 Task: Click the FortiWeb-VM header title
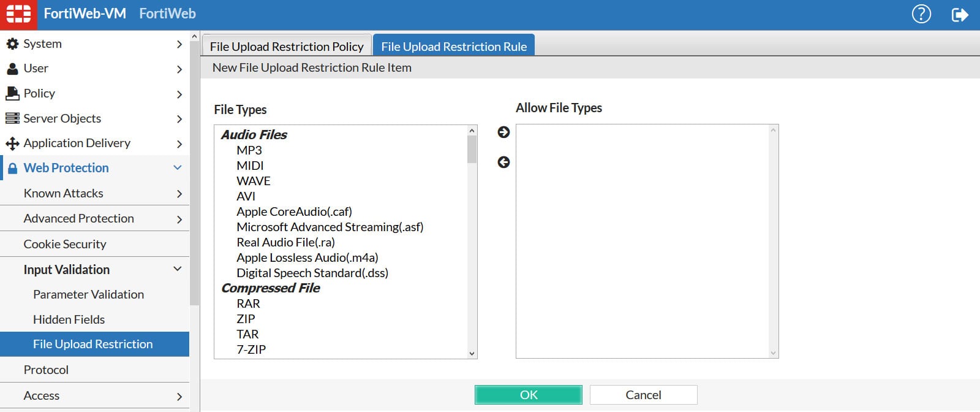click(x=85, y=13)
